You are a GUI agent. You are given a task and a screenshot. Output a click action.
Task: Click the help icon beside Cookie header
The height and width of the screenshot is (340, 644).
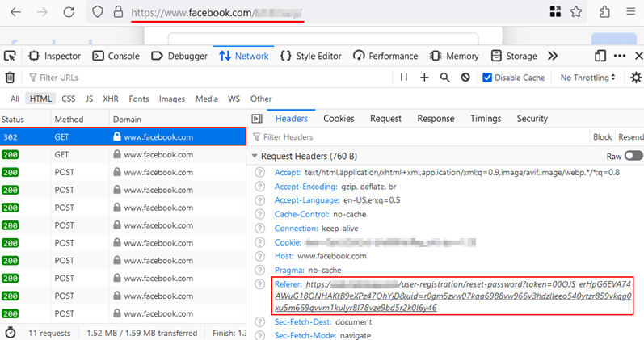coord(259,242)
